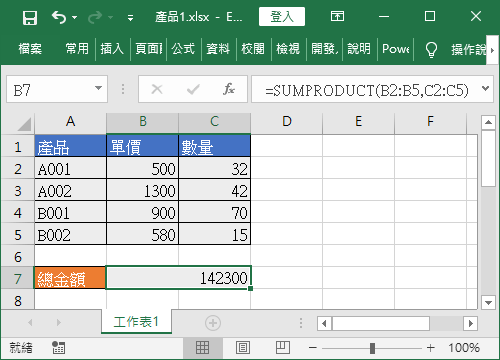This screenshot has height=360, width=500.
Task: Select the 工作表1 sheet tab
Action: (136, 322)
